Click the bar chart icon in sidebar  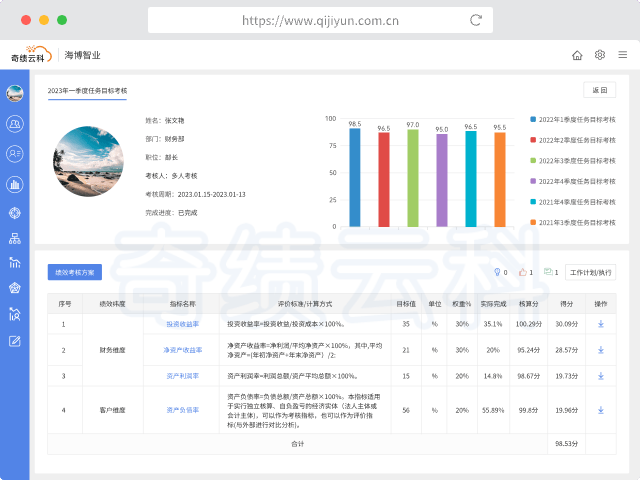tap(15, 184)
